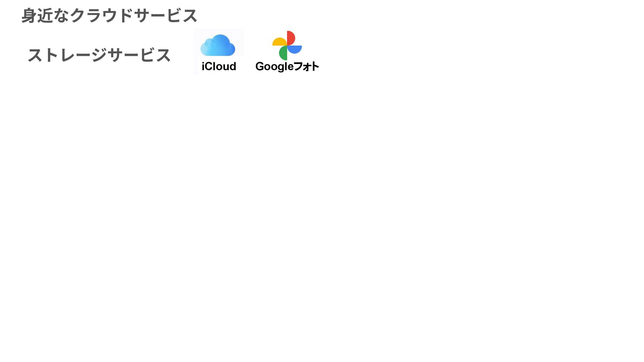Click the center of the Google Photos pinwheel

click(x=287, y=46)
